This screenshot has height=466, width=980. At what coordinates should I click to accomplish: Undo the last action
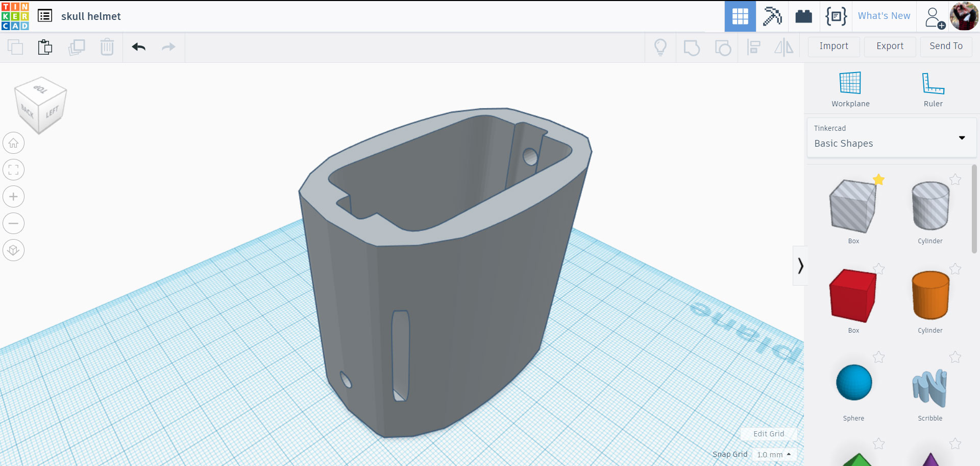139,47
